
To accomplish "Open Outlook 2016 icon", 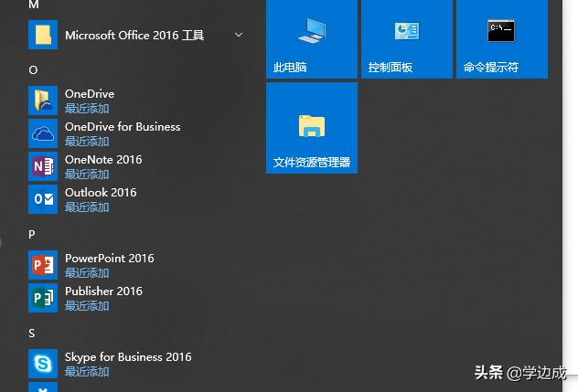I will pyautogui.click(x=43, y=199).
